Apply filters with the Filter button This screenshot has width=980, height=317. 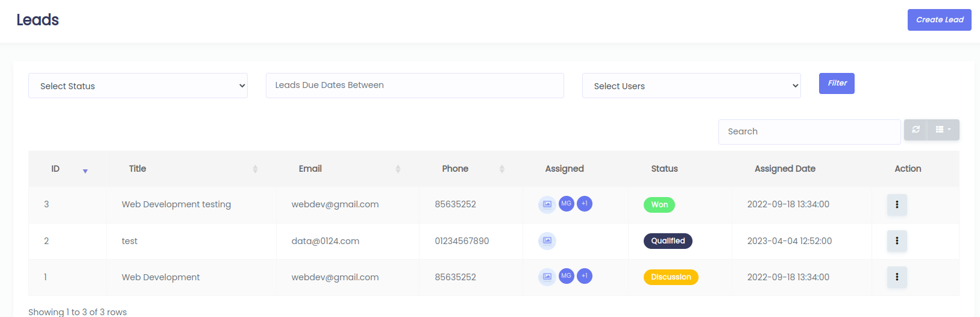837,83
